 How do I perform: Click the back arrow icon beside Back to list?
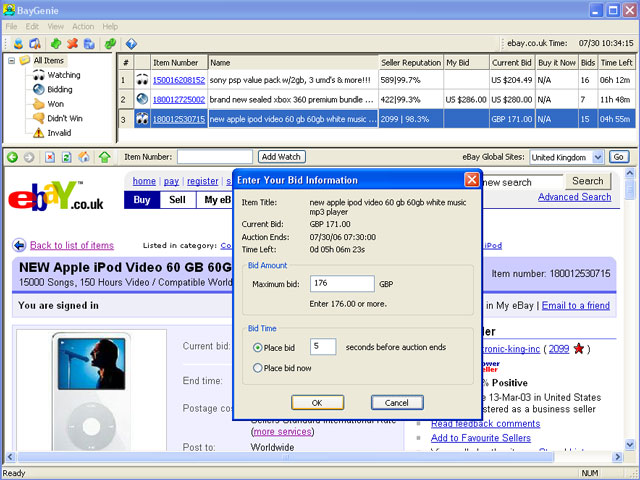tap(19, 245)
